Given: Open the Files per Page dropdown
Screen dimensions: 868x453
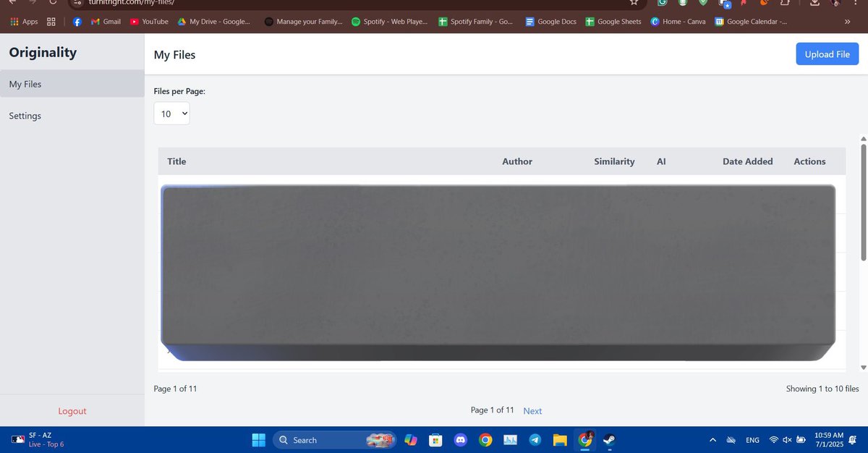Looking at the screenshot, I should 171,114.
